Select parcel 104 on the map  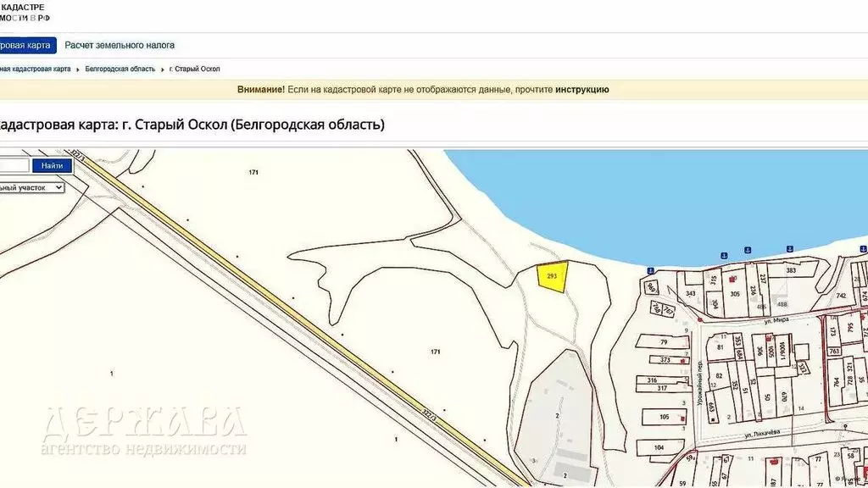(x=659, y=447)
